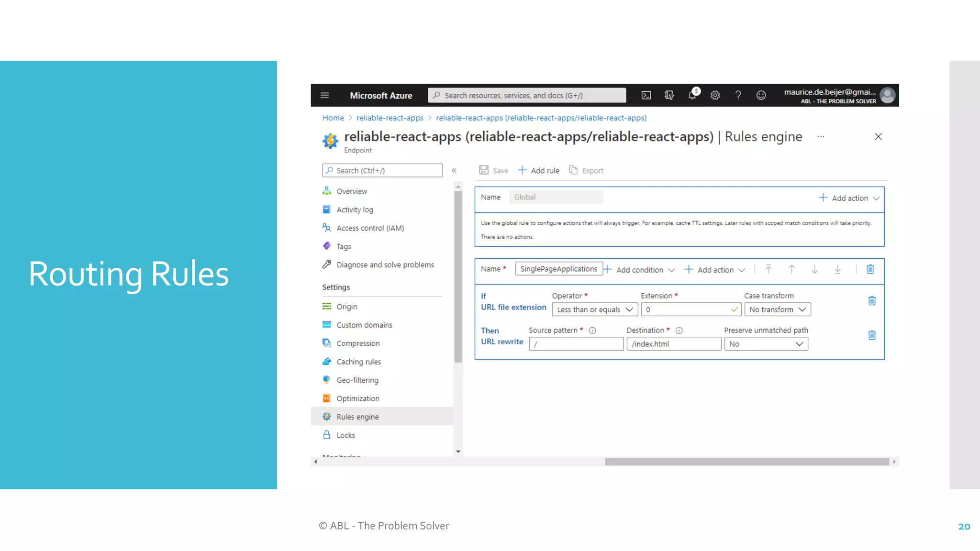
Task: Close the Rules engine blade
Action: point(878,137)
